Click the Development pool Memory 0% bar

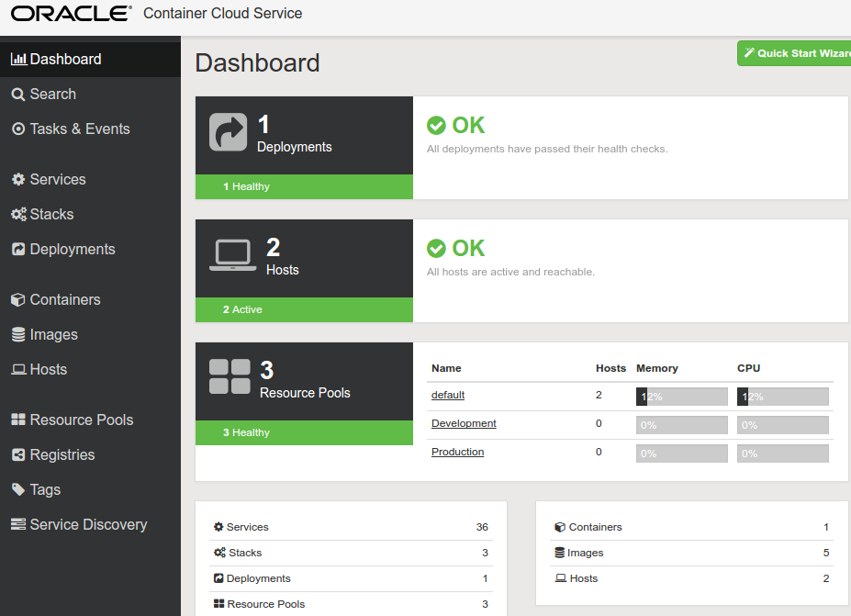coord(682,425)
